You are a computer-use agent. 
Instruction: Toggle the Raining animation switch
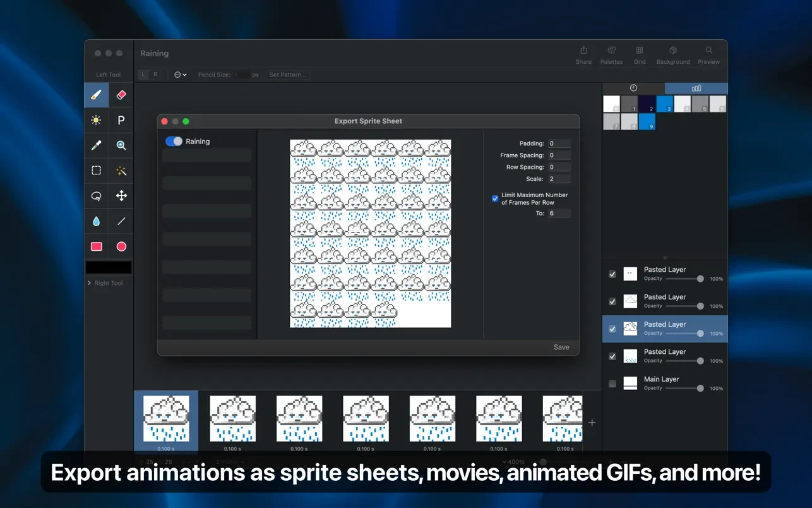(174, 142)
